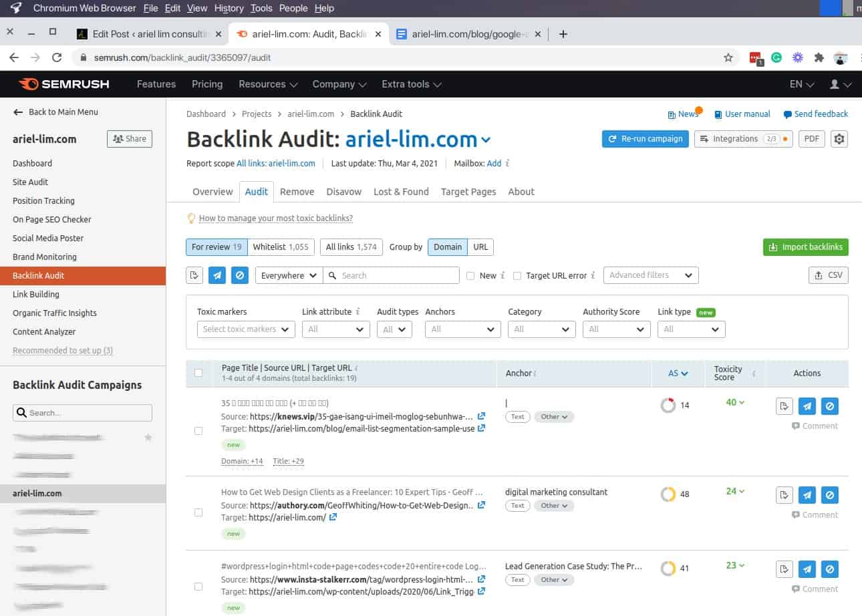Whitelist the authory.com row

pyautogui.click(x=785, y=495)
